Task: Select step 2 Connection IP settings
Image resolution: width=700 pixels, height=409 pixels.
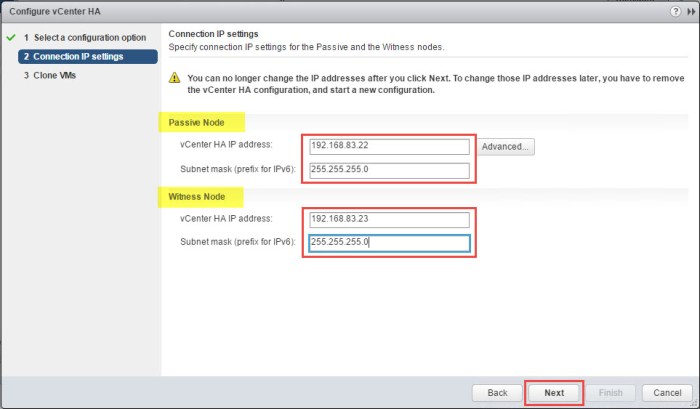Action: click(88, 57)
